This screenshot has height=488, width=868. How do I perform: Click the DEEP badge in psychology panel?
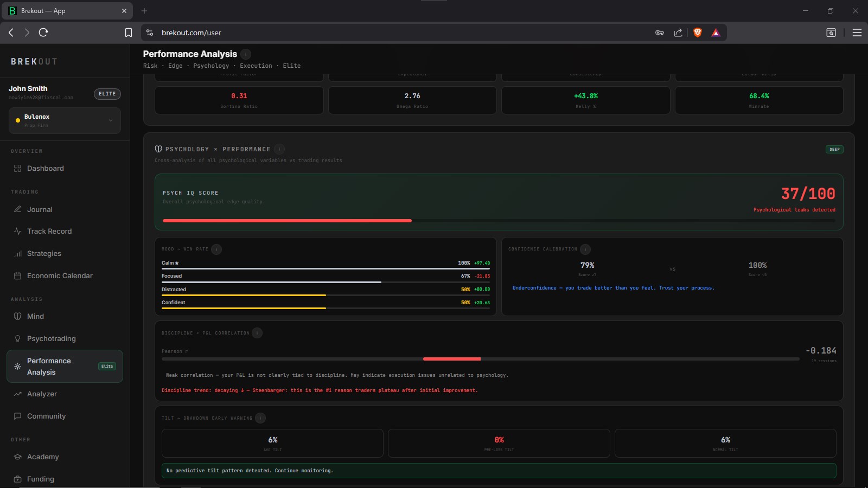834,149
